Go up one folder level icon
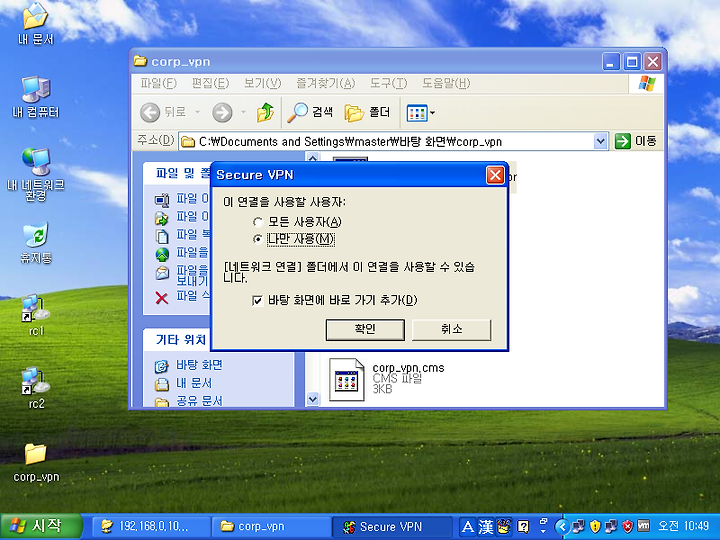The image size is (720, 540). [x=265, y=112]
